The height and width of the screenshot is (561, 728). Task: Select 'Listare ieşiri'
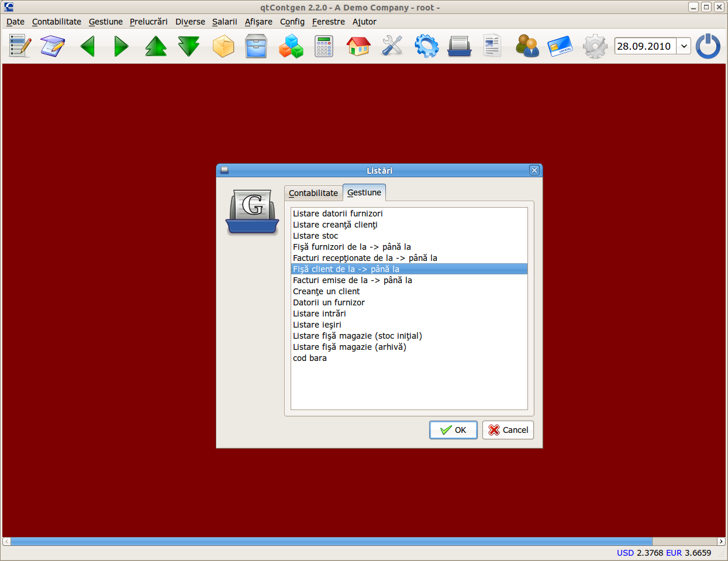409,325
